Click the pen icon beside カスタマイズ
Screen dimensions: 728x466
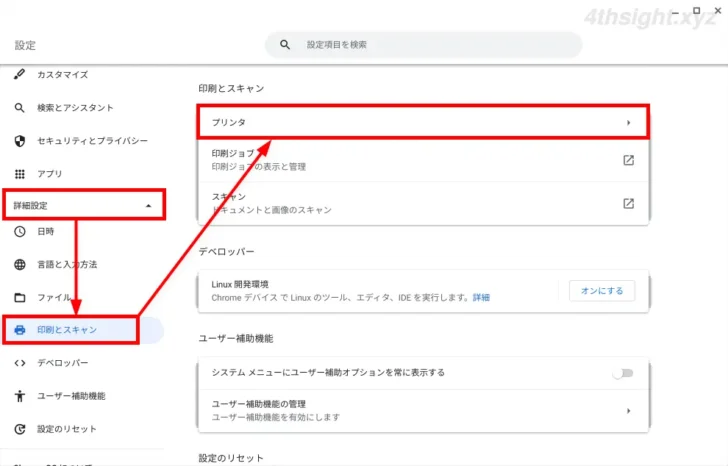point(20,74)
